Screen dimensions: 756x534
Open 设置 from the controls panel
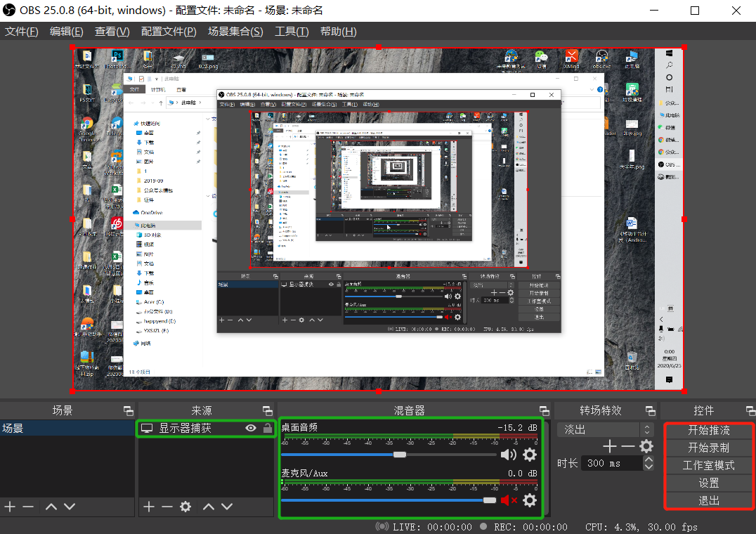[708, 483]
